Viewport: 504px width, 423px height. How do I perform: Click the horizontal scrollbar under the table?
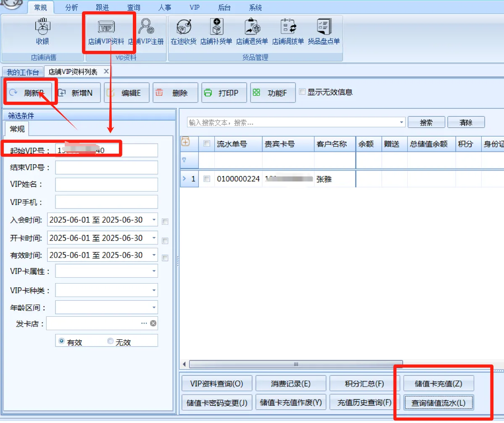tap(296, 364)
